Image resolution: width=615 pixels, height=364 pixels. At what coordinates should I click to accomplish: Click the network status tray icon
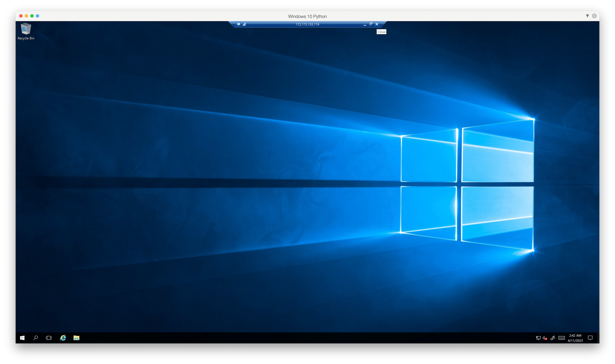point(538,338)
